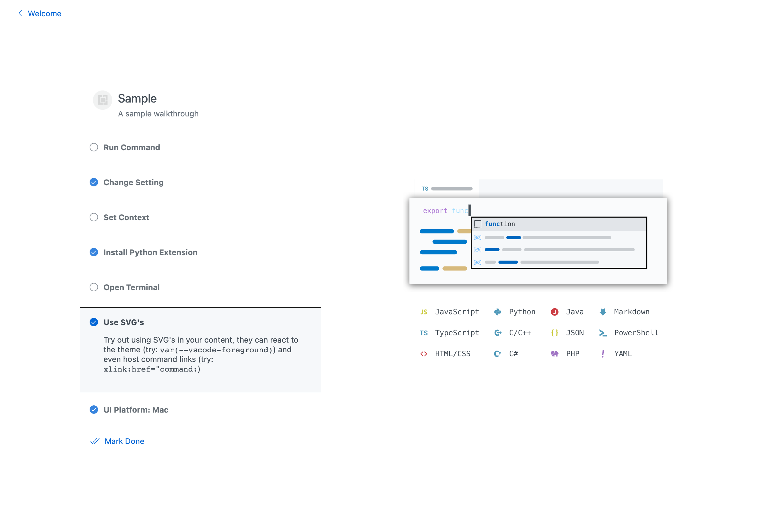Check off the Run Command step
The height and width of the screenshot is (532, 767).
(94, 147)
